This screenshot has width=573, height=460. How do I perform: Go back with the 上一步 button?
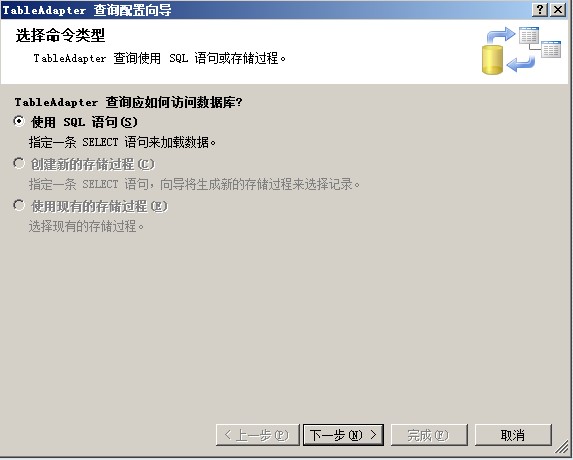[258, 435]
